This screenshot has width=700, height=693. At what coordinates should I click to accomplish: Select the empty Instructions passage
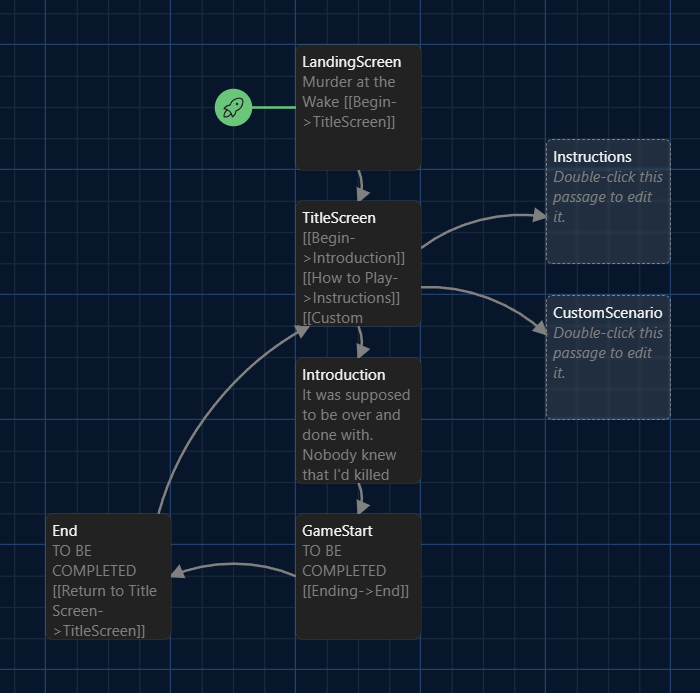pyautogui.click(x=608, y=201)
